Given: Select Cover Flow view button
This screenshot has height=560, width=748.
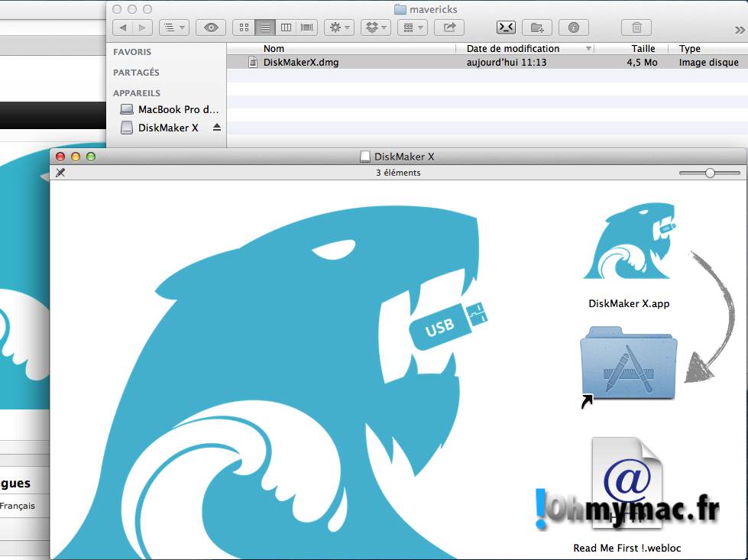Looking at the screenshot, I should [307, 28].
